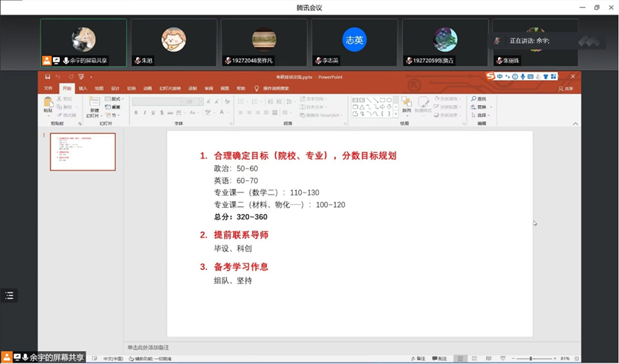Expand the Select (选择) dropdown in editing group

tap(481, 115)
